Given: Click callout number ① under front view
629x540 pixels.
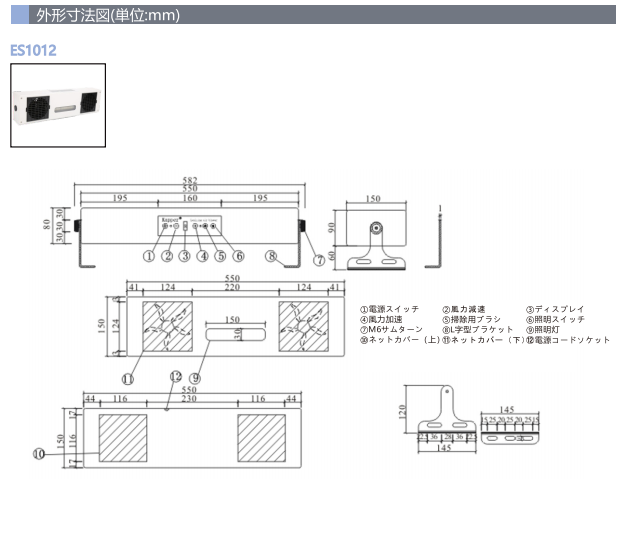Looking at the screenshot, I should pyautogui.click(x=148, y=257).
